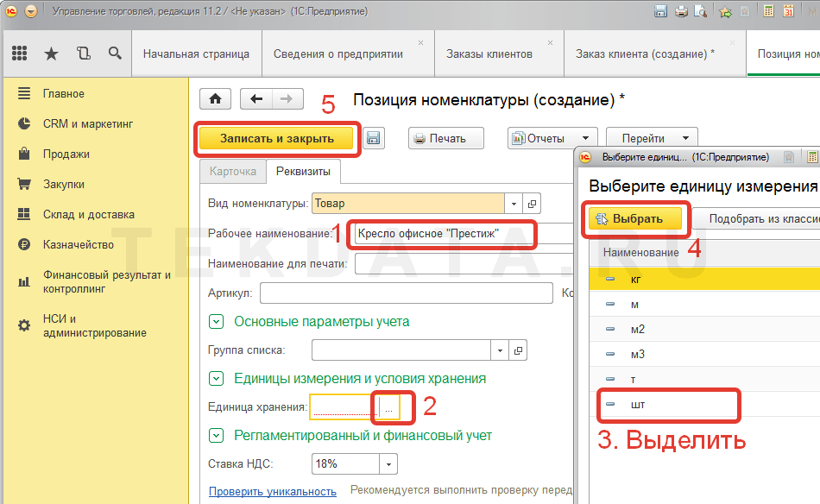Click the Home button in form toolbar

pos(216,98)
